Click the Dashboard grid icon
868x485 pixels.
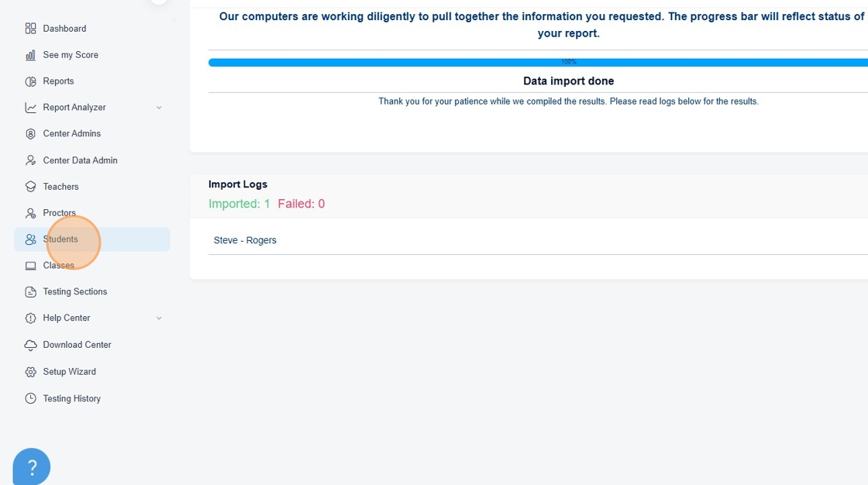coord(30,28)
